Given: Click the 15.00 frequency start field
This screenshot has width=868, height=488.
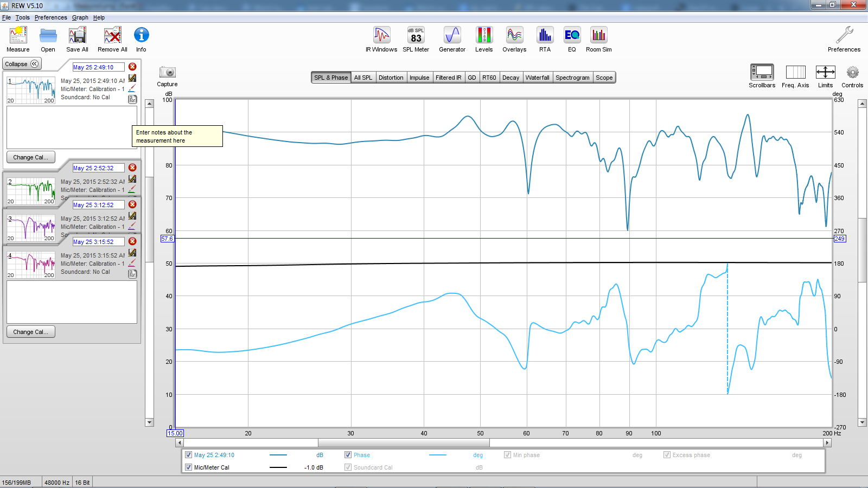Looking at the screenshot, I should [x=175, y=433].
